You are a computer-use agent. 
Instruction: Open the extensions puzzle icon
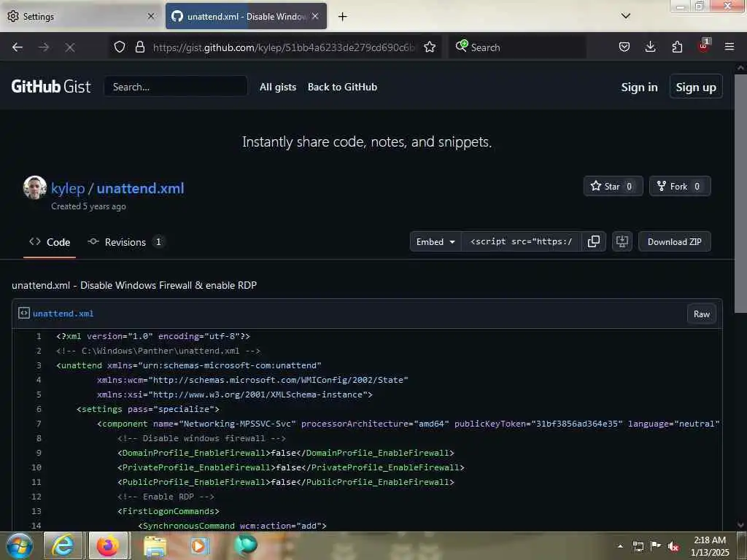(x=677, y=47)
